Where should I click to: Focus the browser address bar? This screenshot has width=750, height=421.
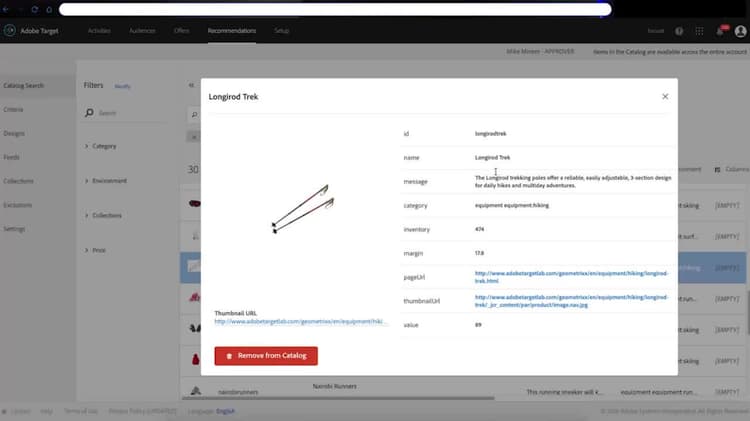[335, 9]
